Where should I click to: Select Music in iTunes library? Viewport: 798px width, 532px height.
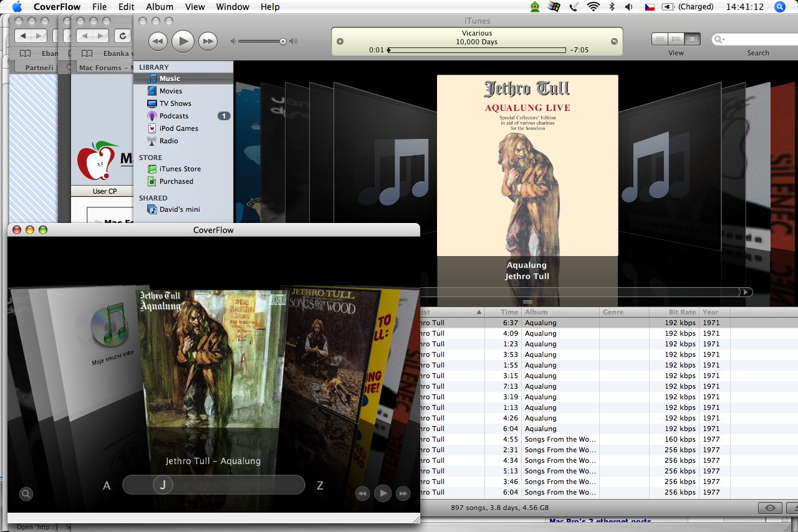coord(183,78)
